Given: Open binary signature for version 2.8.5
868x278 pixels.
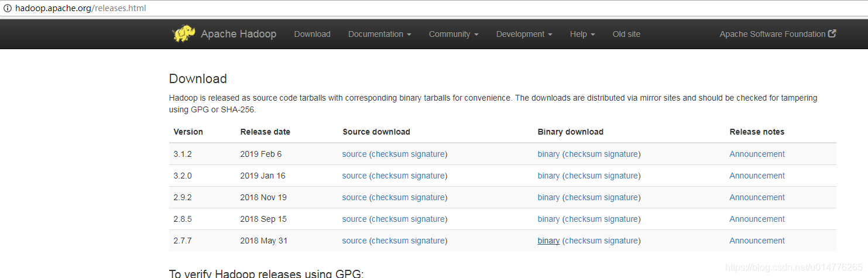Looking at the screenshot, I should pos(620,219).
